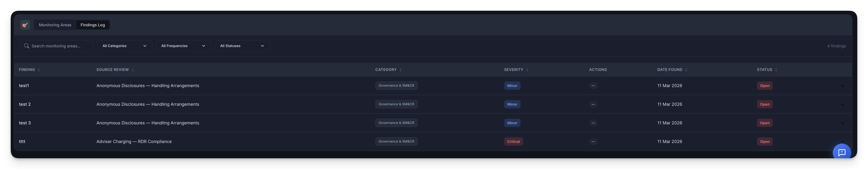Click the Severity column header label
Screen dimensions: 868x169
(514, 70)
